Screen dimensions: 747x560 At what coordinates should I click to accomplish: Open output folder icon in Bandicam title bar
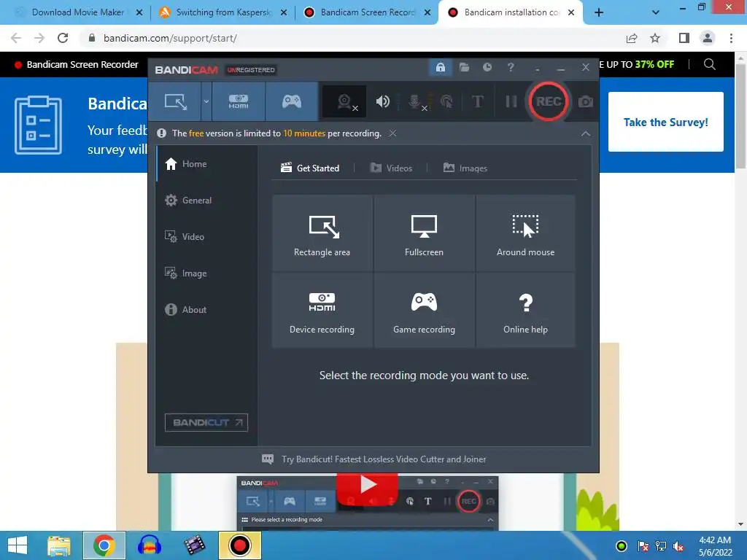click(464, 67)
